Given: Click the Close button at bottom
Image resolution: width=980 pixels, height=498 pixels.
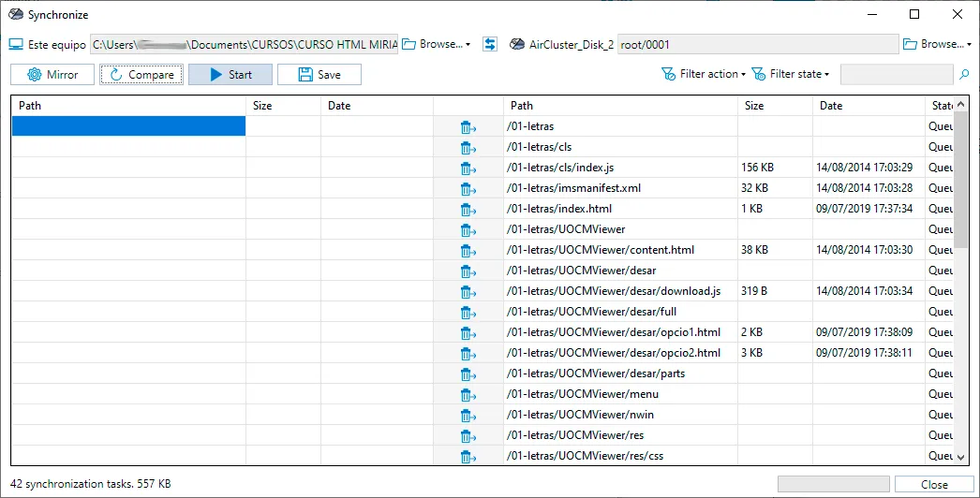Looking at the screenshot, I should click(934, 484).
